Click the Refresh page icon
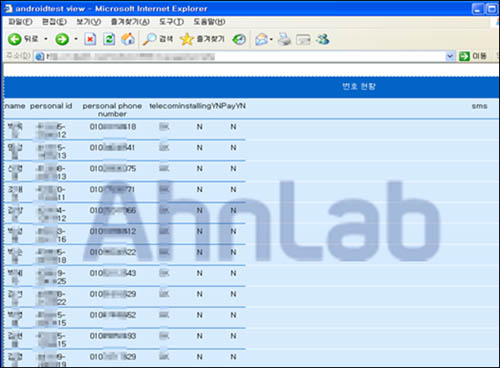Viewport: 500px width, 368px height. click(x=109, y=39)
